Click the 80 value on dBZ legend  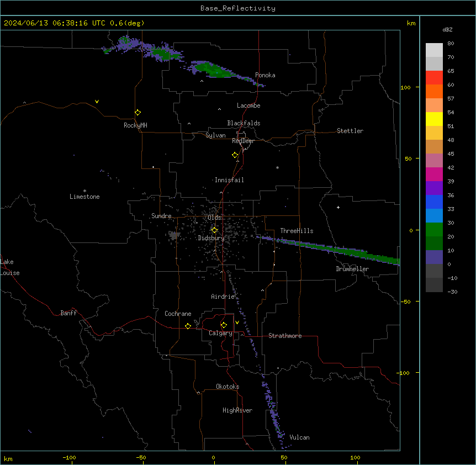(451, 44)
